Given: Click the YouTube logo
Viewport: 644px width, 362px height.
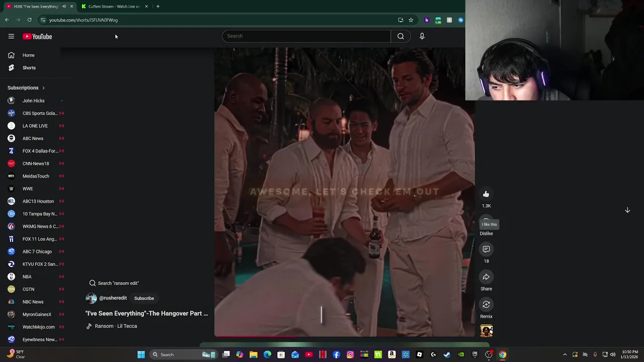Looking at the screenshot, I should click(x=37, y=36).
